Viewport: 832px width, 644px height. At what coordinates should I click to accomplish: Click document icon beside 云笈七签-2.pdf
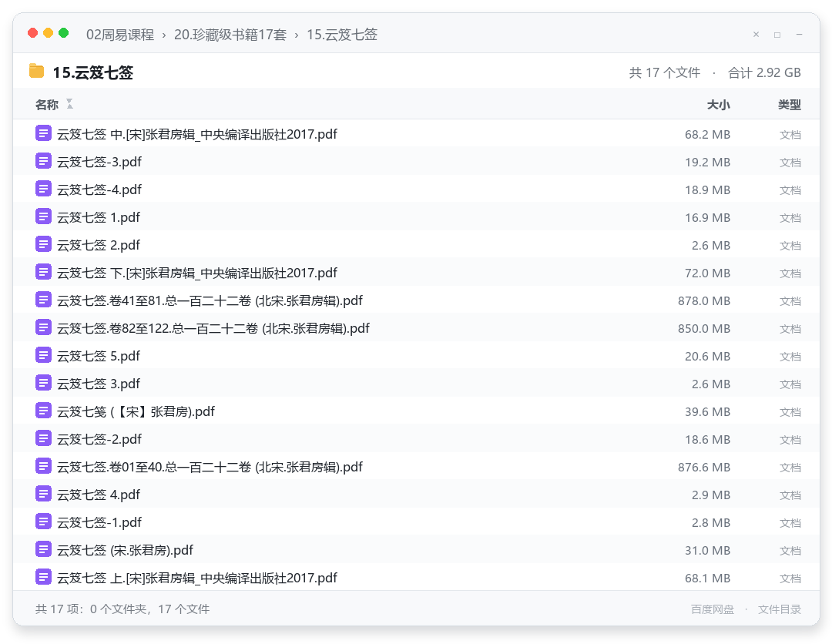pyautogui.click(x=43, y=438)
